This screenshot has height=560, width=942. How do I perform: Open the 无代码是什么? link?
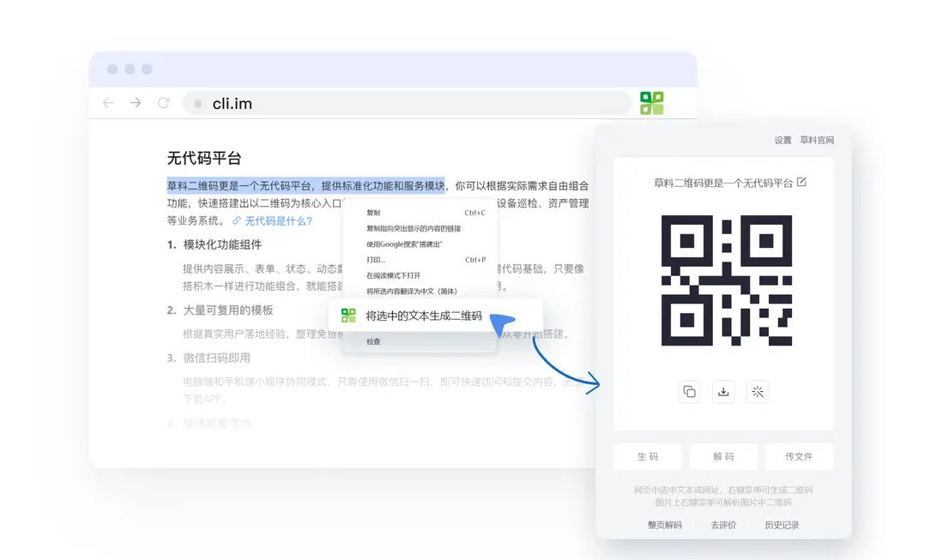point(279,221)
